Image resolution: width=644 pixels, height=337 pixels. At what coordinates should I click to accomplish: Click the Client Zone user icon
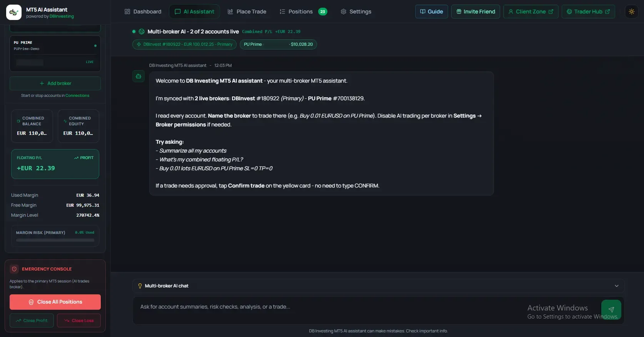click(511, 12)
